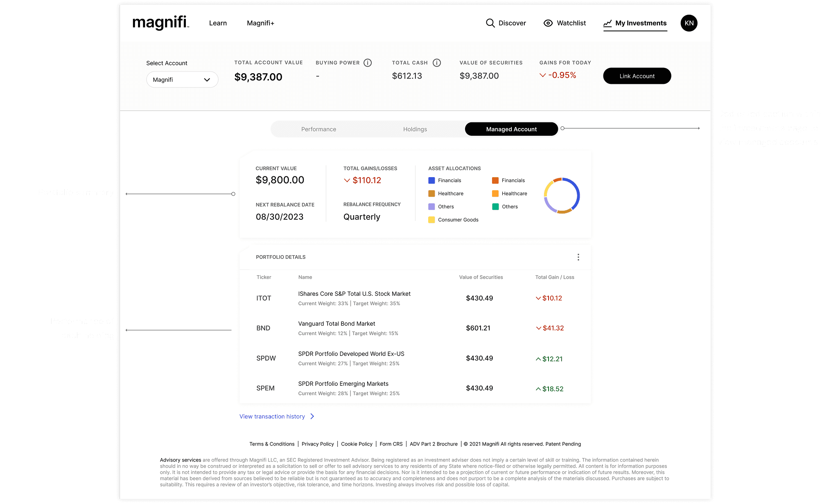Click the Buying Power info icon

pos(368,63)
